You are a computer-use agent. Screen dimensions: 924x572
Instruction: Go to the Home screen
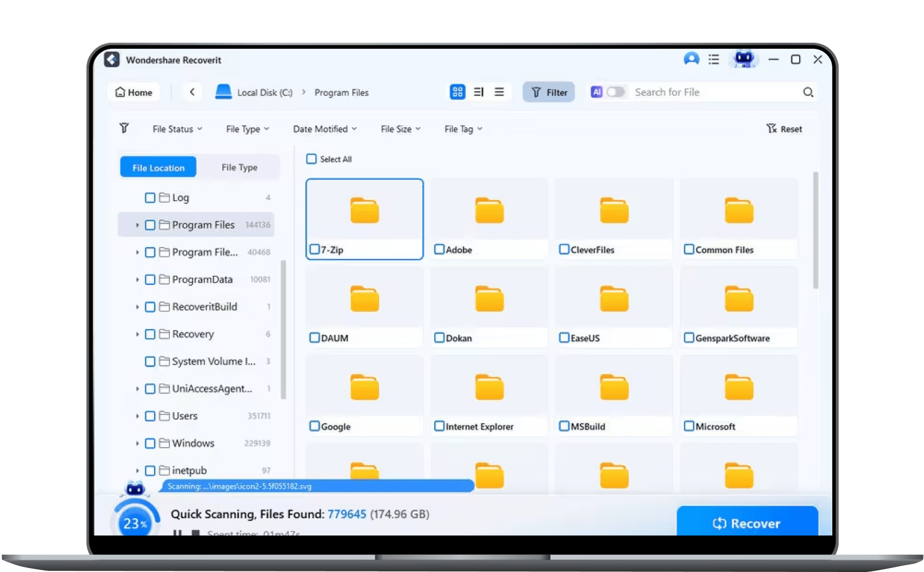coord(134,92)
